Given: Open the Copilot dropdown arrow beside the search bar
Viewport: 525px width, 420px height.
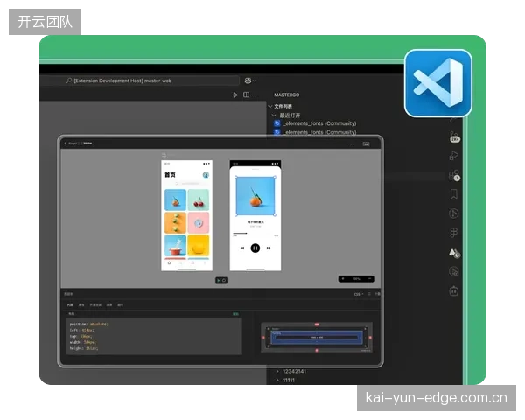Looking at the screenshot, I should [x=255, y=80].
